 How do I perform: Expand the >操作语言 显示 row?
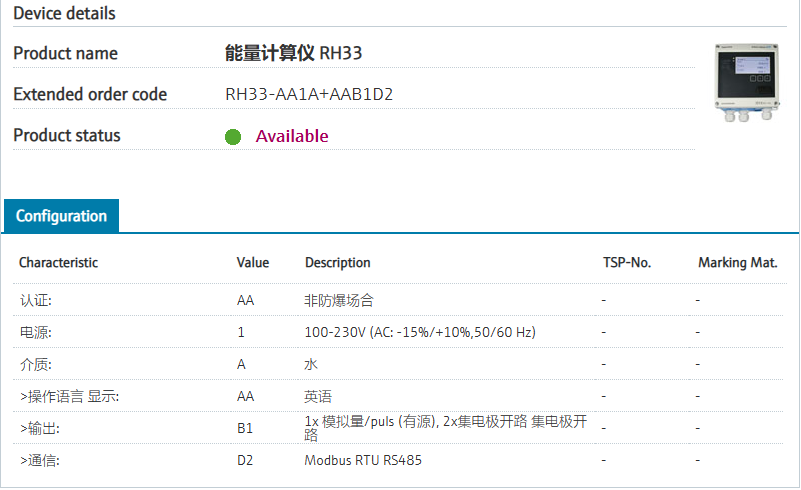[x=69, y=396]
